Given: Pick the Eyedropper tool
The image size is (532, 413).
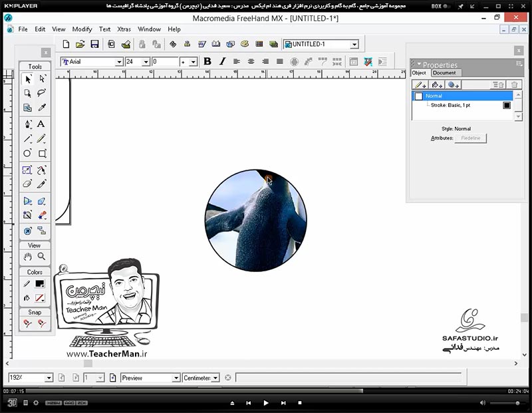Looking at the screenshot, I should coord(42,108).
